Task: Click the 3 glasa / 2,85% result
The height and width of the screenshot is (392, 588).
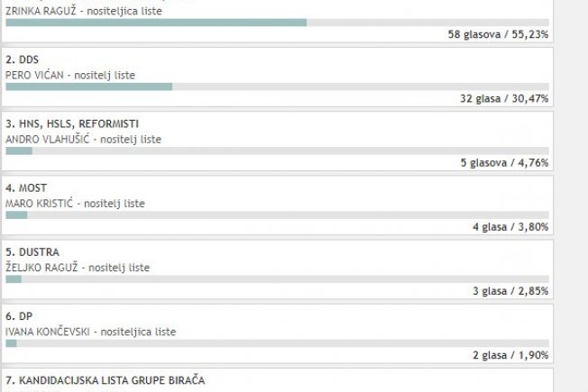Action: pos(510,291)
